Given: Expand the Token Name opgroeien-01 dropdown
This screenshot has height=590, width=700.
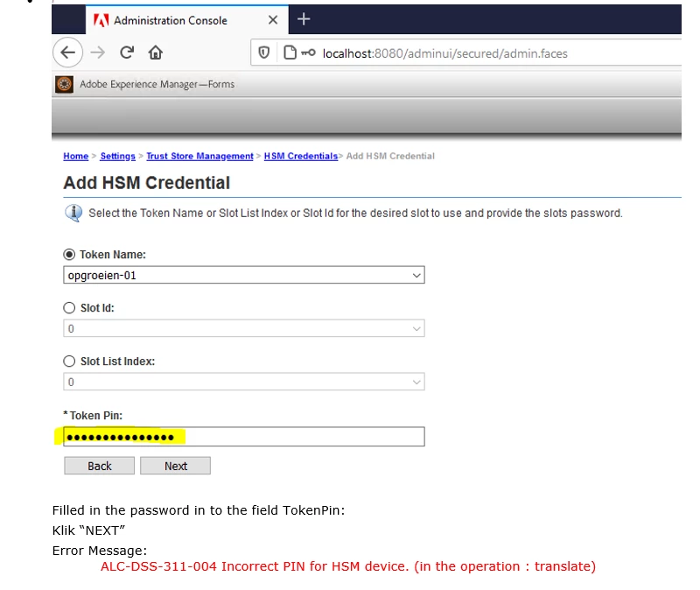Looking at the screenshot, I should [x=244, y=275].
